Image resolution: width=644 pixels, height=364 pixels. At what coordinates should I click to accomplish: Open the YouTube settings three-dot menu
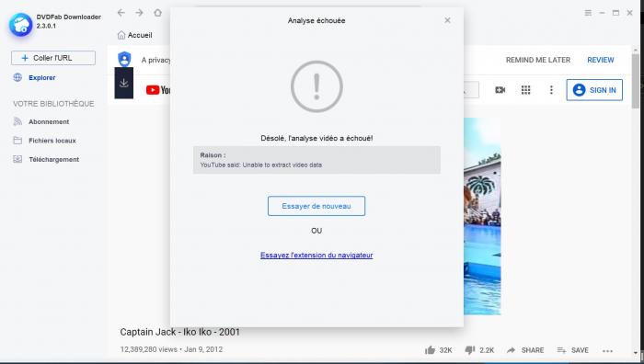point(551,90)
